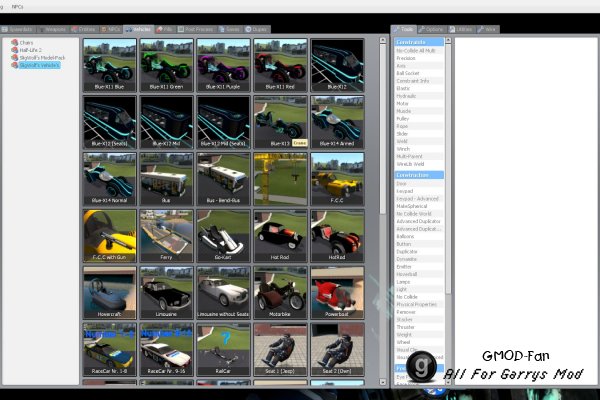
Task: Switch to the NPCs tab
Action: (111, 29)
